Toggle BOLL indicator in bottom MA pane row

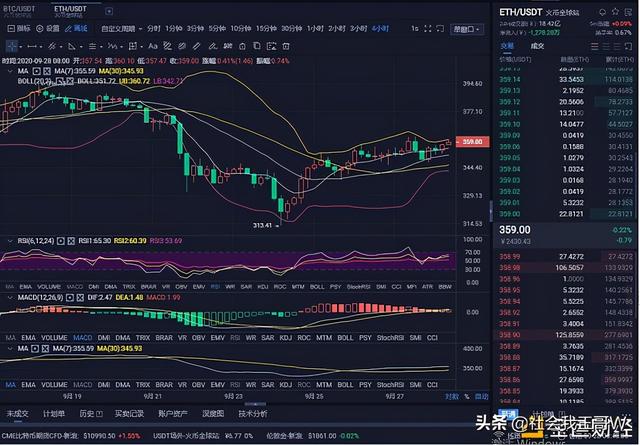[x=345, y=385]
